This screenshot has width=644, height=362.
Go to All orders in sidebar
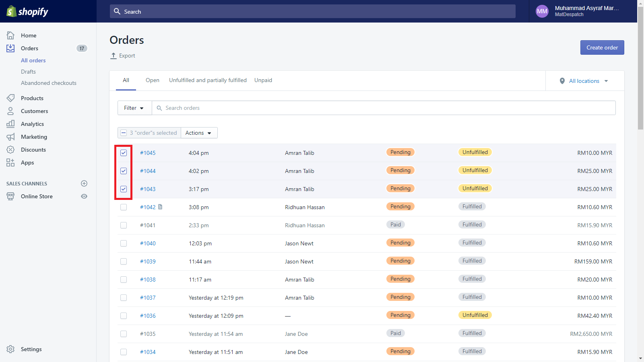(x=33, y=60)
